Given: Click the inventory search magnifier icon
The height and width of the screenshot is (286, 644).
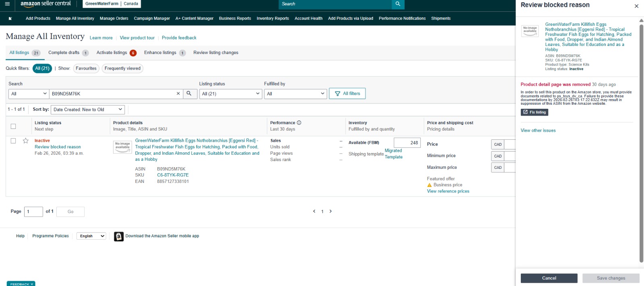Looking at the screenshot, I should pyautogui.click(x=189, y=93).
